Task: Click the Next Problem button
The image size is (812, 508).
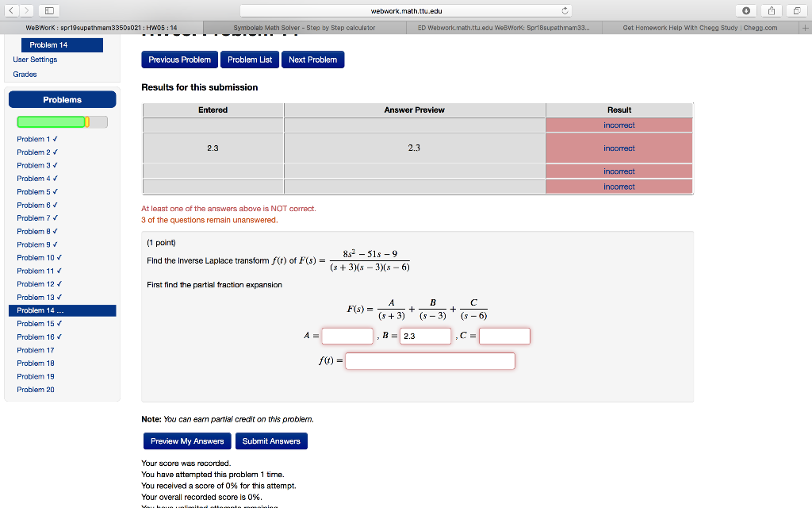Action: point(312,60)
